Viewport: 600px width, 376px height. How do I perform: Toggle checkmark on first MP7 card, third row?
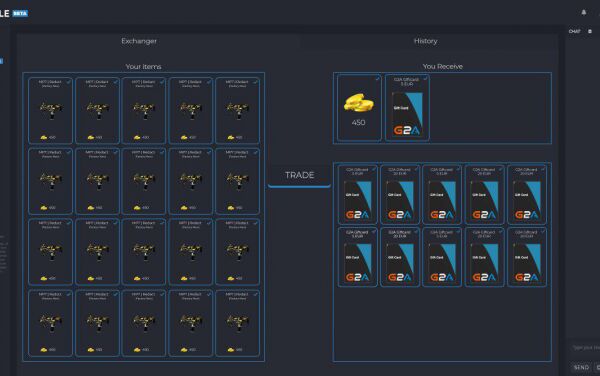(68, 223)
